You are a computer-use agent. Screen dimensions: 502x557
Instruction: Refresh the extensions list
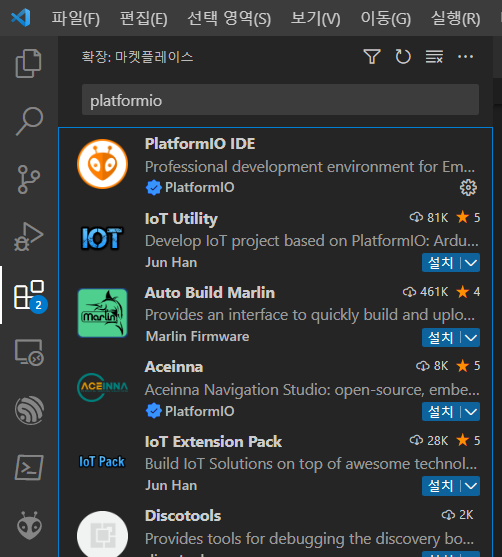(x=403, y=57)
